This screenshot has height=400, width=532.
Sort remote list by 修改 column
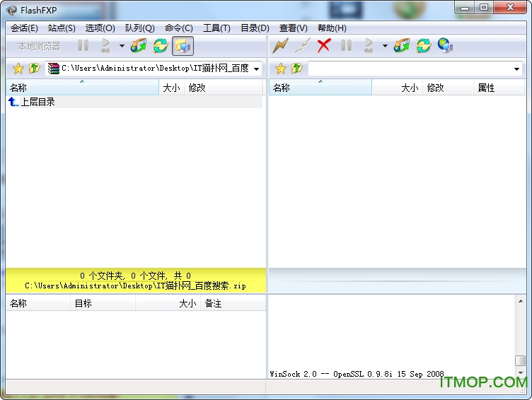[x=448, y=88]
